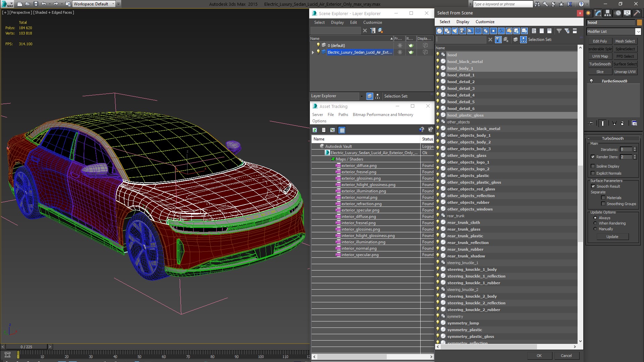The width and height of the screenshot is (644, 362).
Task: Open the Display command panel tab
Action: [627, 13]
